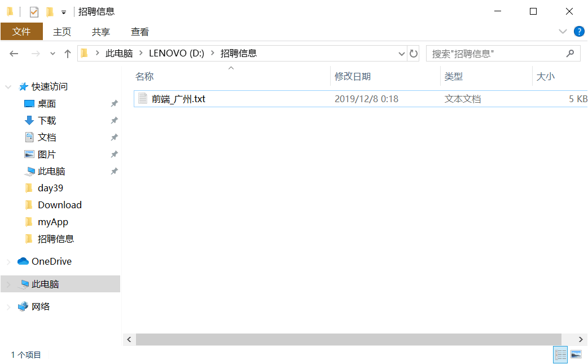
Task: Click the folder icon in the address bar
Action: 85,53
